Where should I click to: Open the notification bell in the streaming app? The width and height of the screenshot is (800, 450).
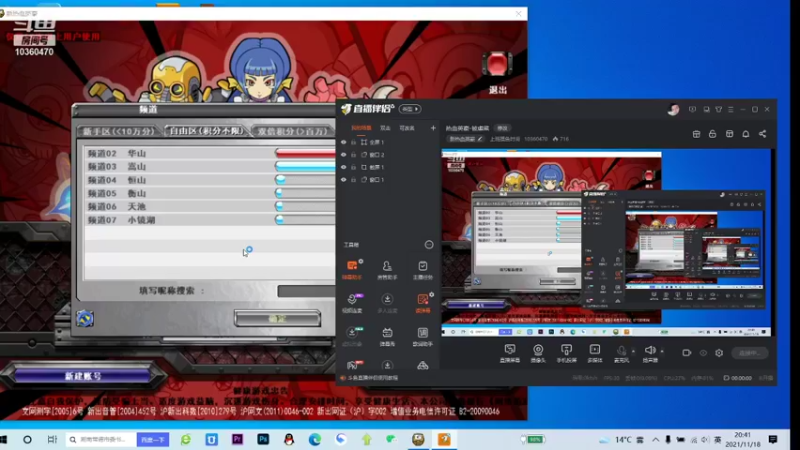click(x=745, y=134)
